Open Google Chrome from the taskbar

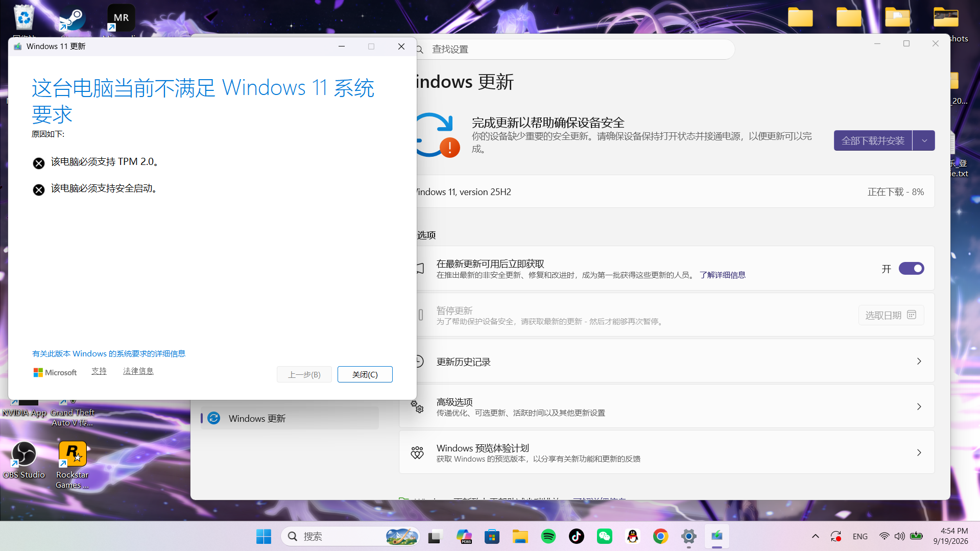(660, 536)
